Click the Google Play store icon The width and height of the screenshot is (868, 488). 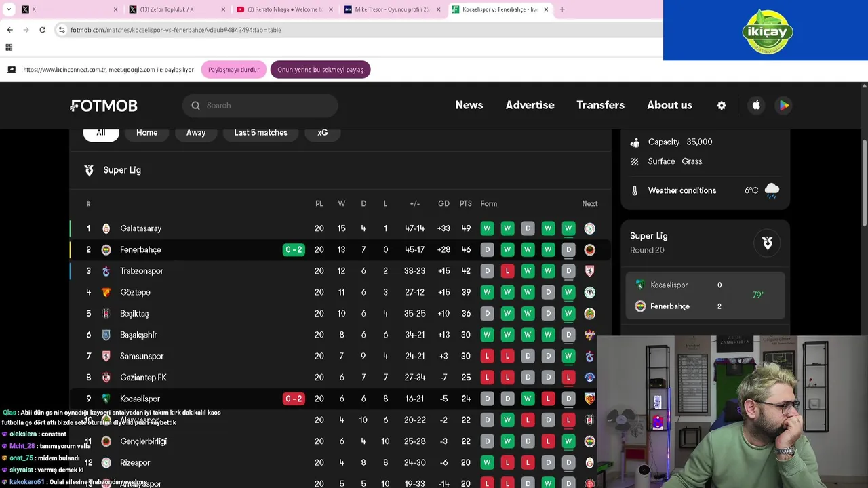[x=784, y=105]
